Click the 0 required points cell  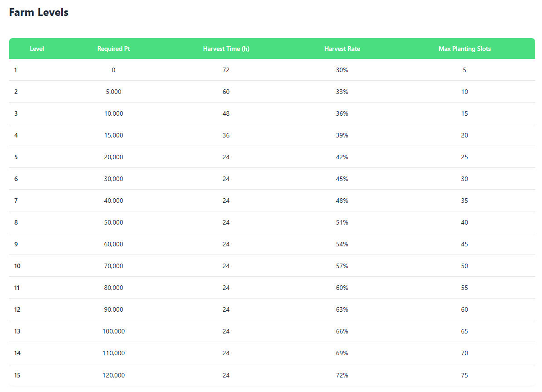113,70
